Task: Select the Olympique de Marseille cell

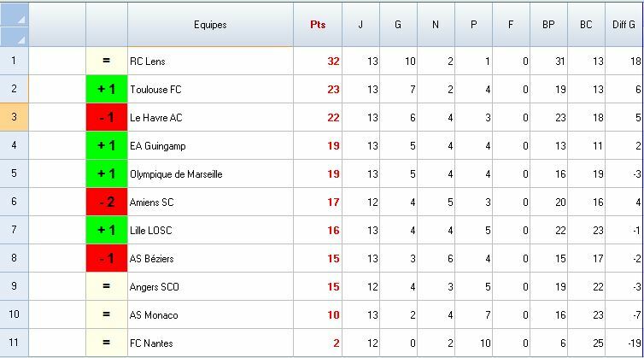Action: [x=210, y=173]
